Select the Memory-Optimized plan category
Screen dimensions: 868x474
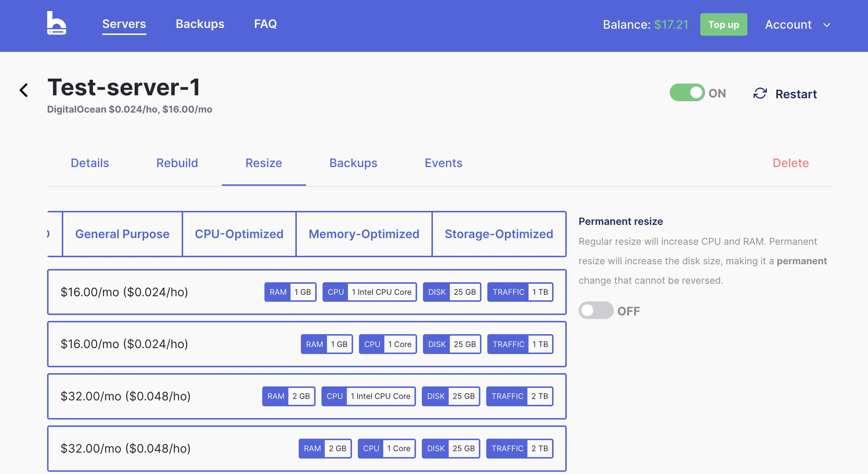coord(364,234)
